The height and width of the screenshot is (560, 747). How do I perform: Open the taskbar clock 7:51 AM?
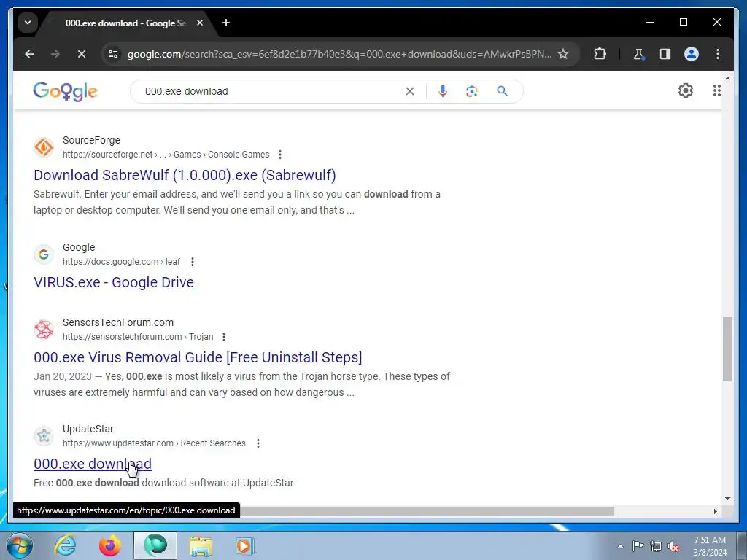point(710,546)
